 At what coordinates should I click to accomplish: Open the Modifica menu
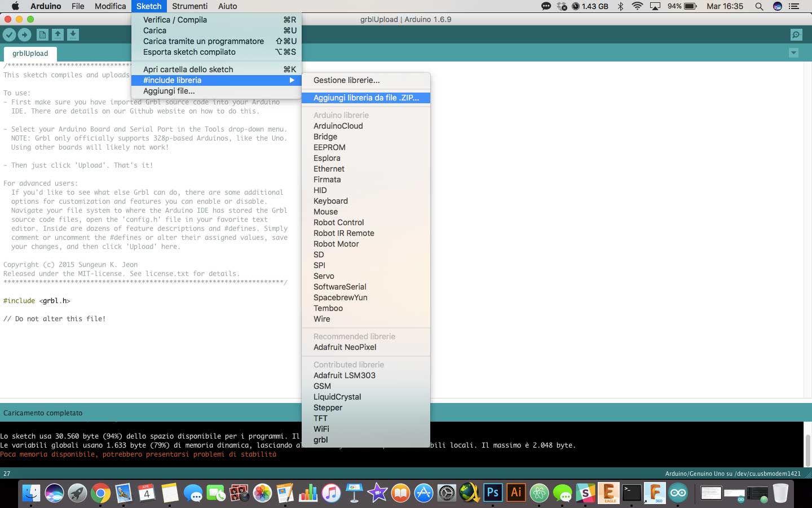110,6
